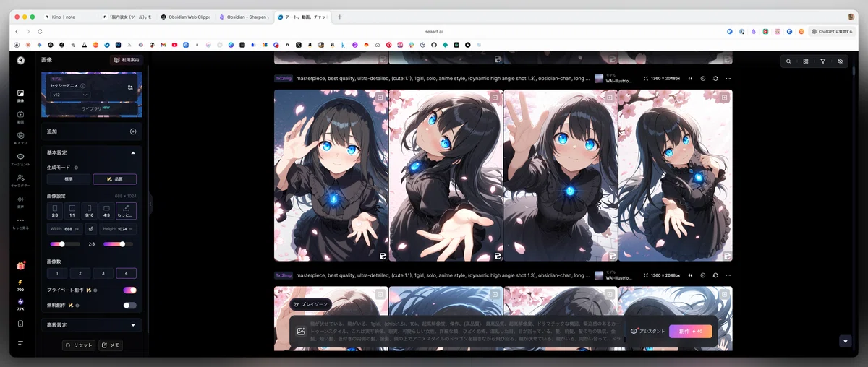The height and width of the screenshot is (367, 868).
Task: Toggle the プライベート創作 switch
Action: pos(129,290)
